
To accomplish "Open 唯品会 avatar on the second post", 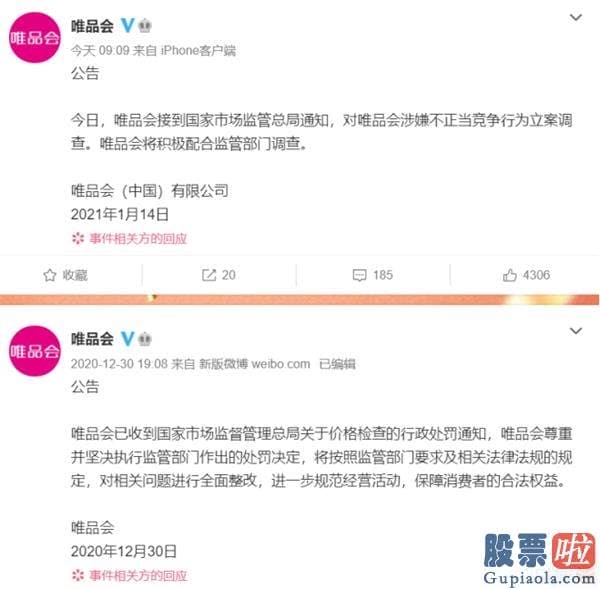I will pyautogui.click(x=35, y=351).
